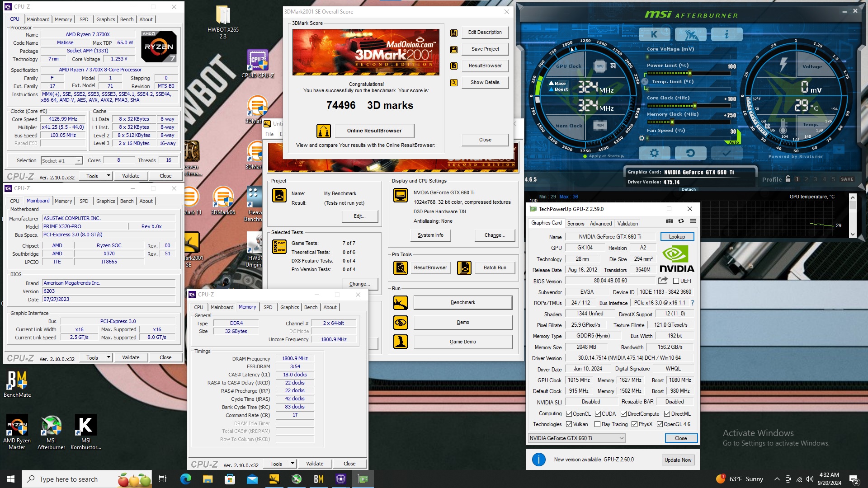Viewport: 868px width, 488px height.
Task: Click the Game Demo icon in 3DMark2001
Action: 401,342
